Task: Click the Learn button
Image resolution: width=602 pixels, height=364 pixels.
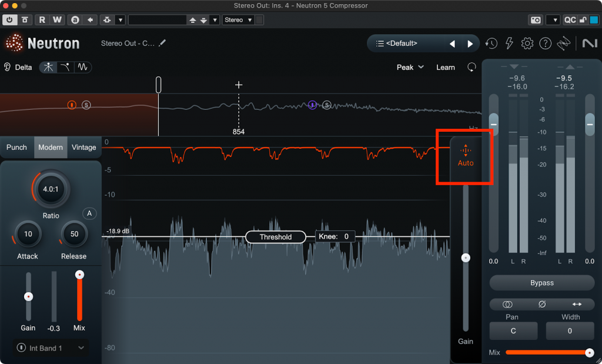Action: point(445,68)
